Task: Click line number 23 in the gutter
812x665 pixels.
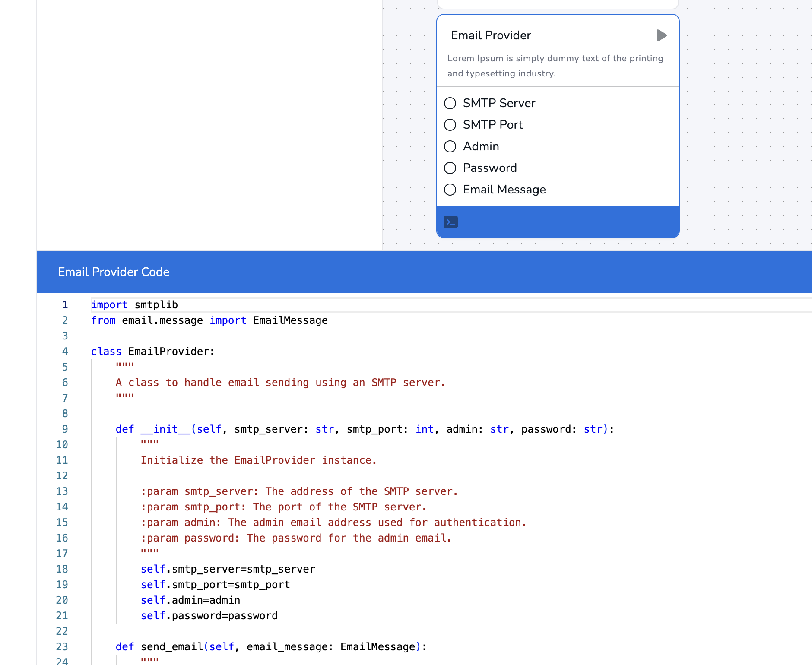Action: point(62,647)
